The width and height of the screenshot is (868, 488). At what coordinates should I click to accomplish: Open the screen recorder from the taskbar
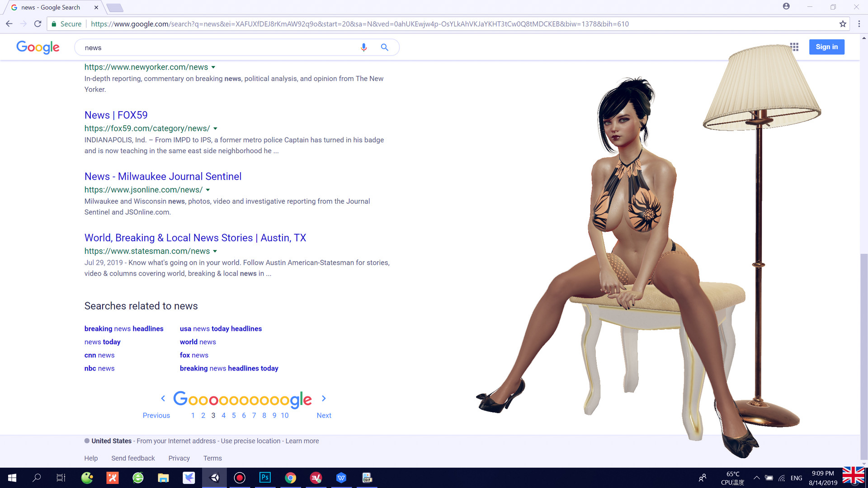240,478
